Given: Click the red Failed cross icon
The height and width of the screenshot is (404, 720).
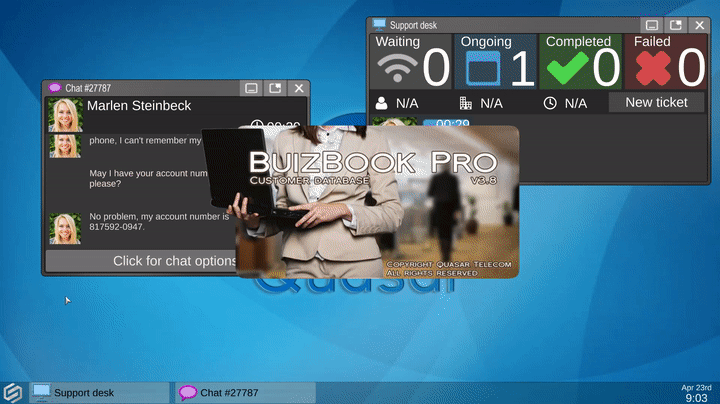Looking at the screenshot, I should tap(650, 70).
